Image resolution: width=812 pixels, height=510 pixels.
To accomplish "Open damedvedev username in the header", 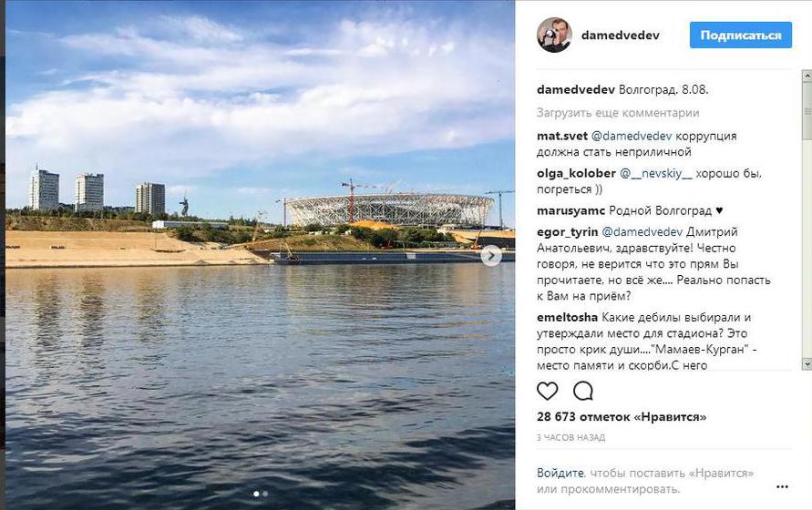I will click(621, 36).
